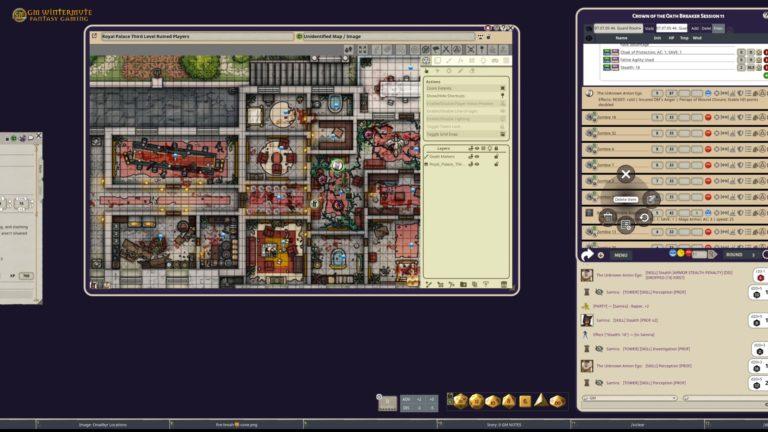Click folder icon in bottom layers toolbar
This screenshot has height=432, width=768.
[x=463, y=284]
